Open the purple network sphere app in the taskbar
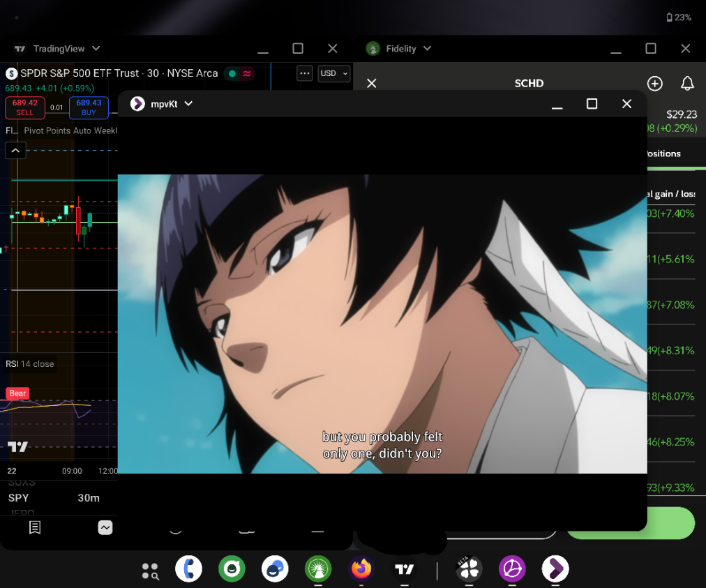706x588 pixels. pos(512,568)
